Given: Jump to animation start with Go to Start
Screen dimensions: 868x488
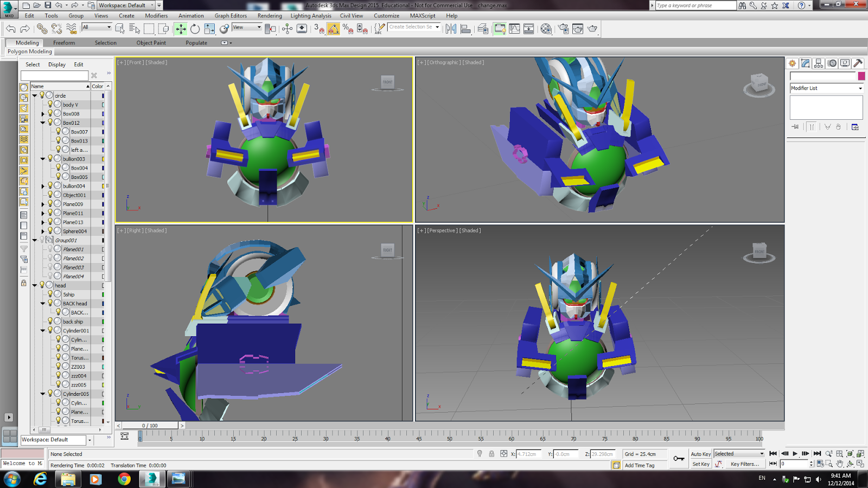Looking at the screenshot, I should 774,454.
